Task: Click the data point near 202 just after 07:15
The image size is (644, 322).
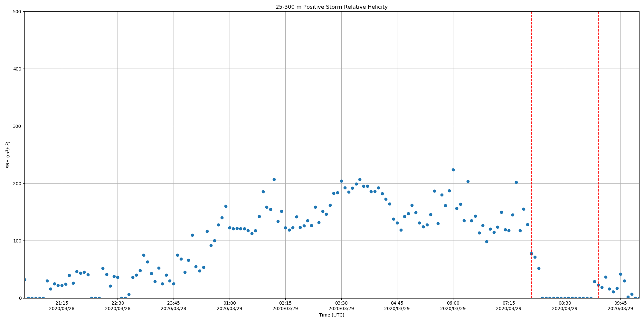Action: [x=516, y=182]
